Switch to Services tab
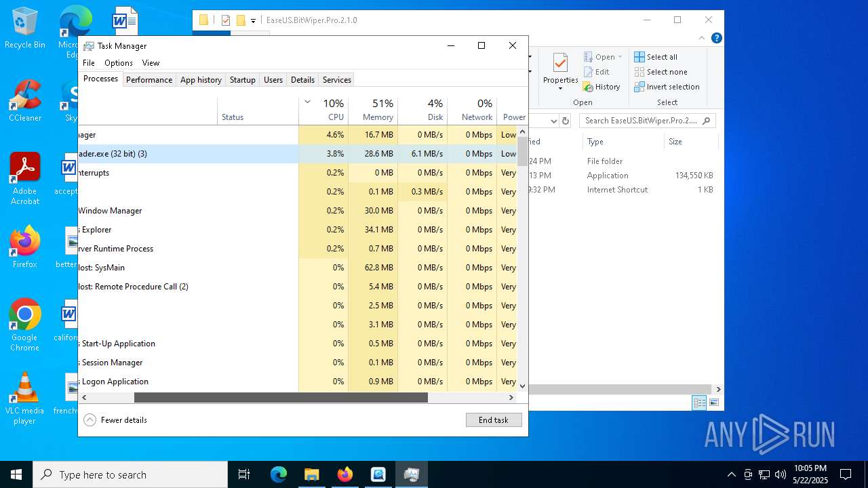The width and height of the screenshot is (868, 488). tap(337, 79)
